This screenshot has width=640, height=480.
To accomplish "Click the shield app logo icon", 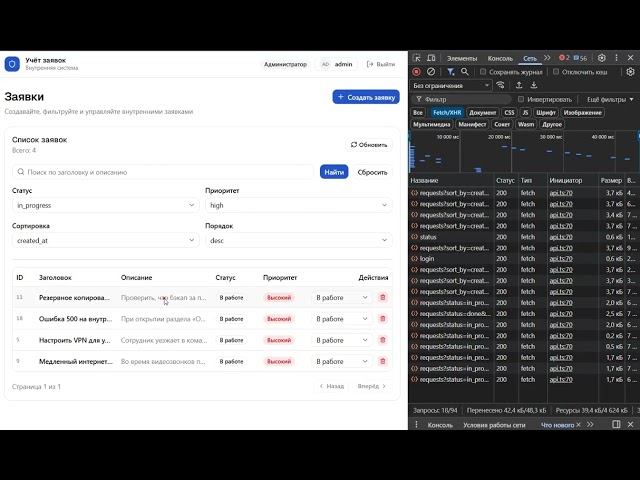I will pyautogui.click(x=12, y=64).
